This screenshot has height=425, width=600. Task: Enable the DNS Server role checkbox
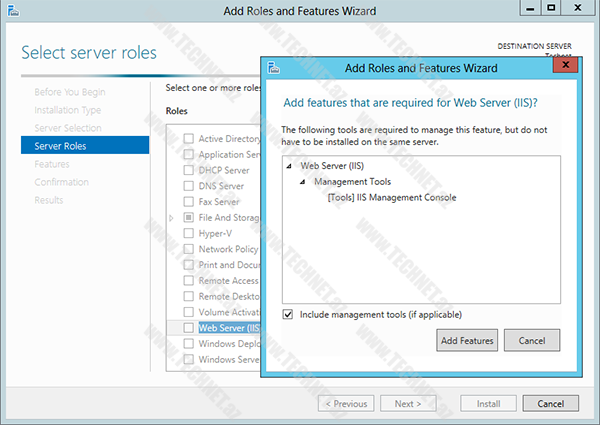pyautogui.click(x=188, y=186)
